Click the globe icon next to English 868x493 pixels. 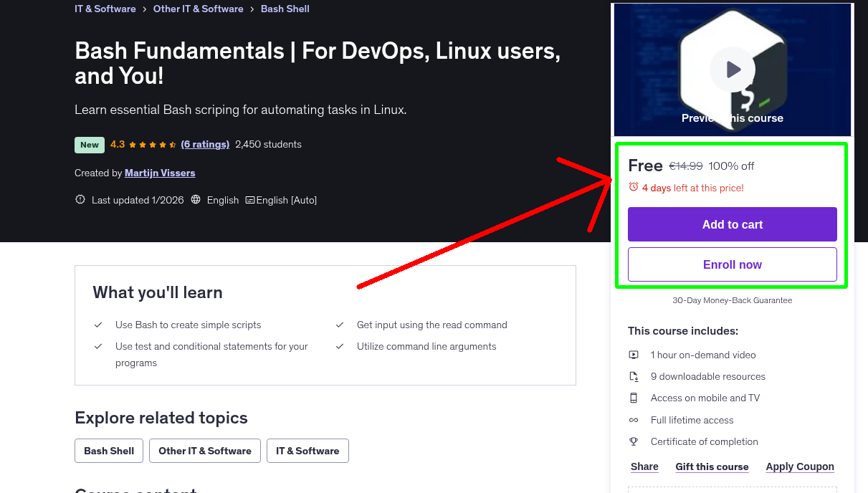point(195,200)
